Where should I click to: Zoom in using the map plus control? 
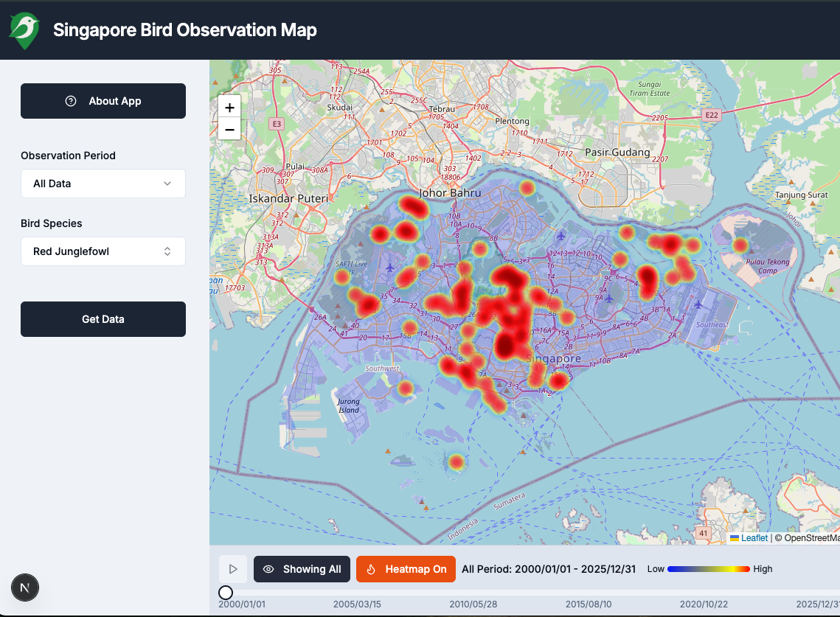tap(229, 107)
